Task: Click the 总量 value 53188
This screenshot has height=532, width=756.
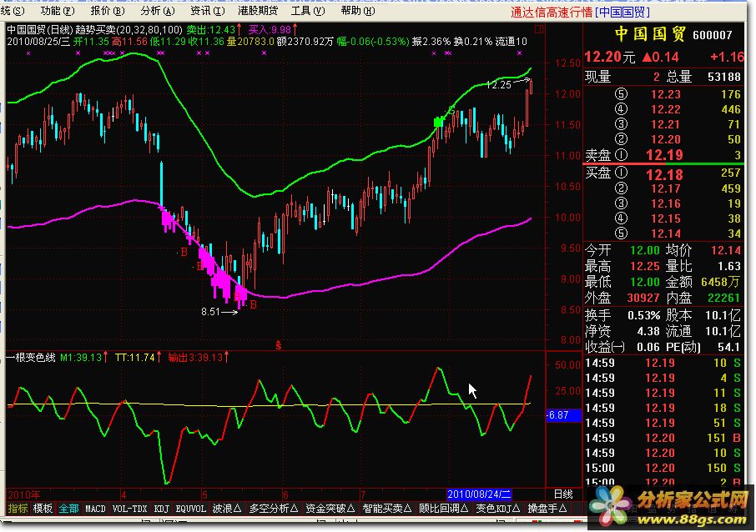Action: [x=724, y=77]
